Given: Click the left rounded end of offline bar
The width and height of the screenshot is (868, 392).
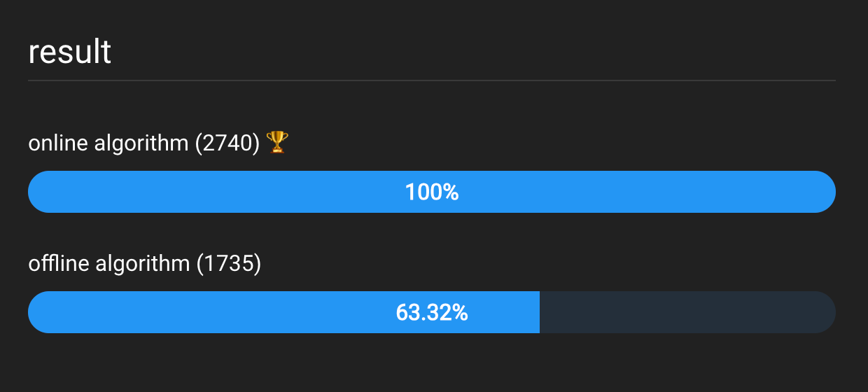Looking at the screenshot, I should [39, 312].
